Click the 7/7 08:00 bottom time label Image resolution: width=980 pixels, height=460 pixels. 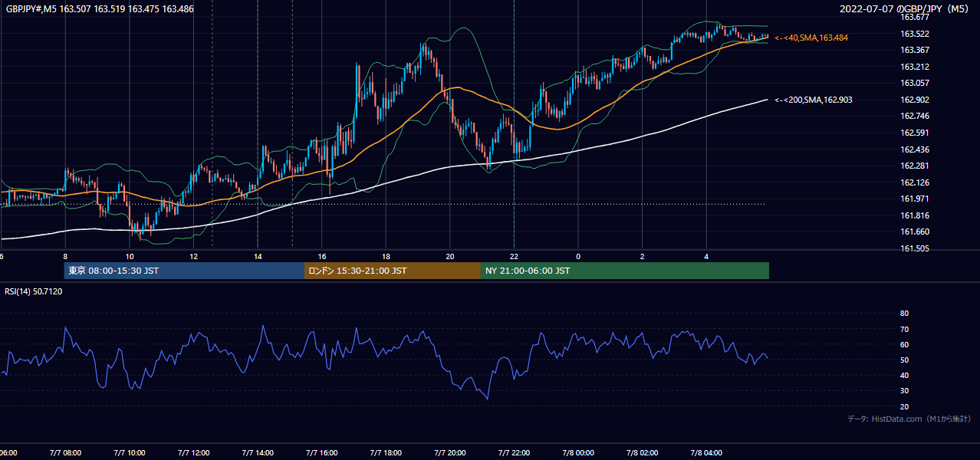65,453
